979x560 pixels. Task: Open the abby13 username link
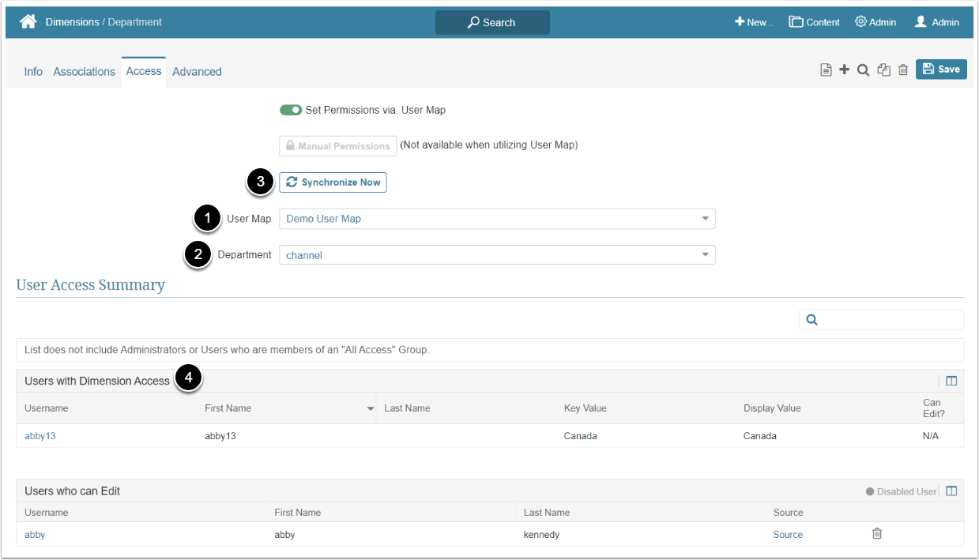(40, 436)
